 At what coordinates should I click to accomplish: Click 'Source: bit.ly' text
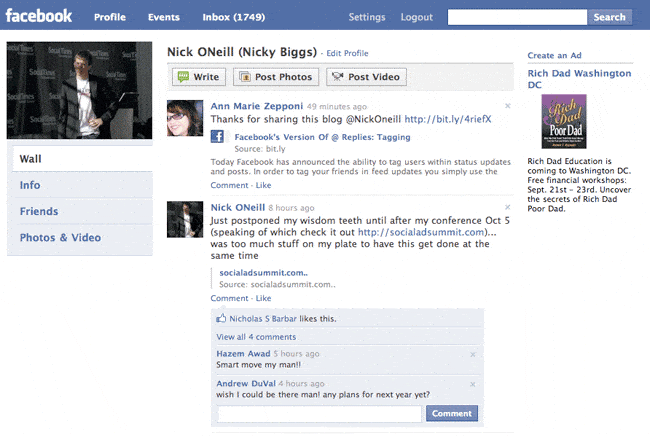coord(260,149)
